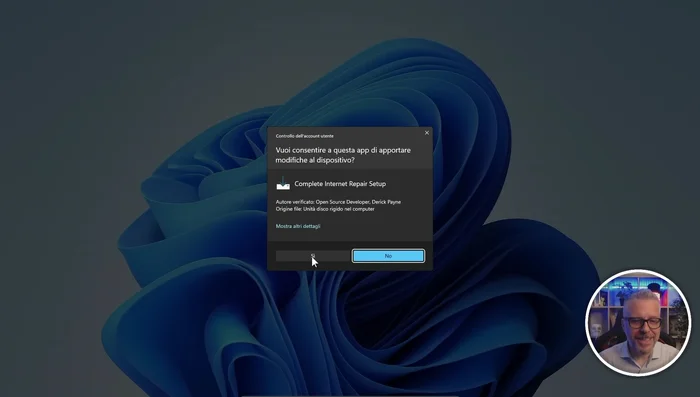Click the Vuoi consentire question heading
This screenshot has width=700, height=397.
coord(343,155)
